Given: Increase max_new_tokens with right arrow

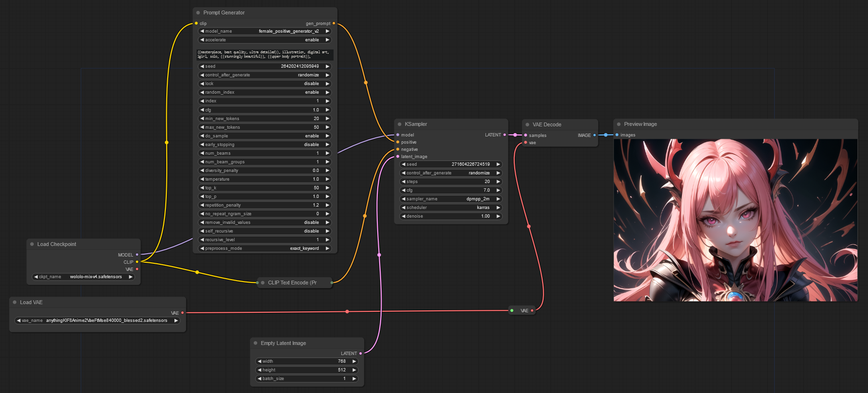Looking at the screenshot, I should pos(327,127).
